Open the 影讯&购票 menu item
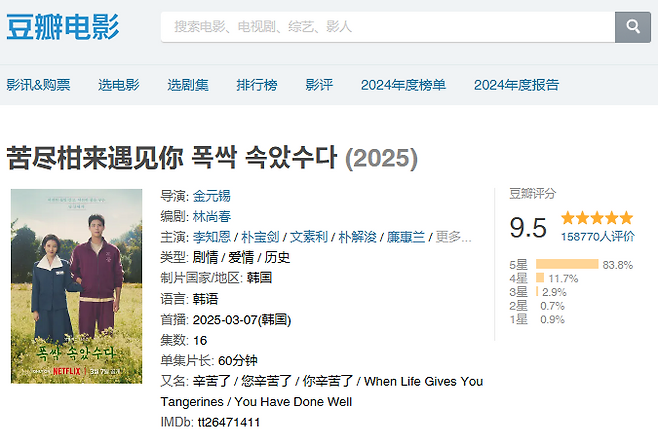The width and height of the screenshot is (658, 445). point(38,85)
